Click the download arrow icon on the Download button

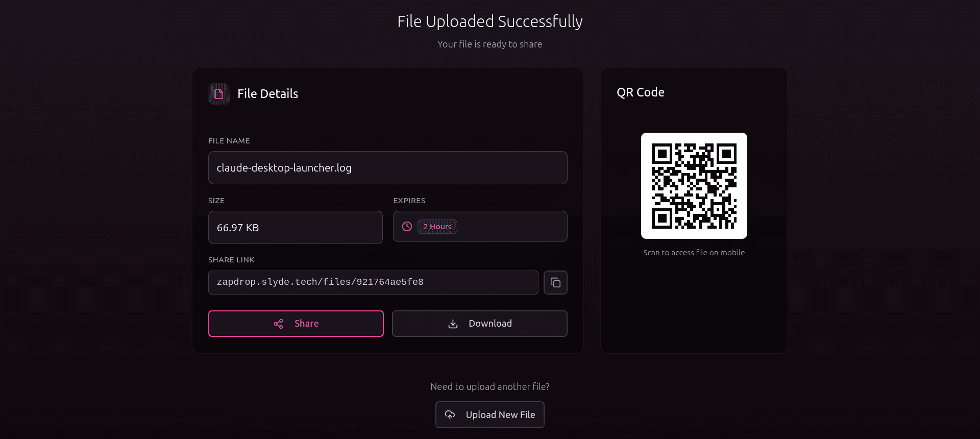[x=453, y=324]
